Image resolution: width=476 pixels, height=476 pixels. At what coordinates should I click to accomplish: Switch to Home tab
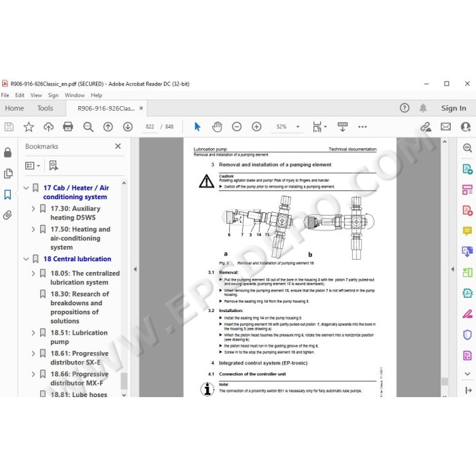[x=14, y=108]
